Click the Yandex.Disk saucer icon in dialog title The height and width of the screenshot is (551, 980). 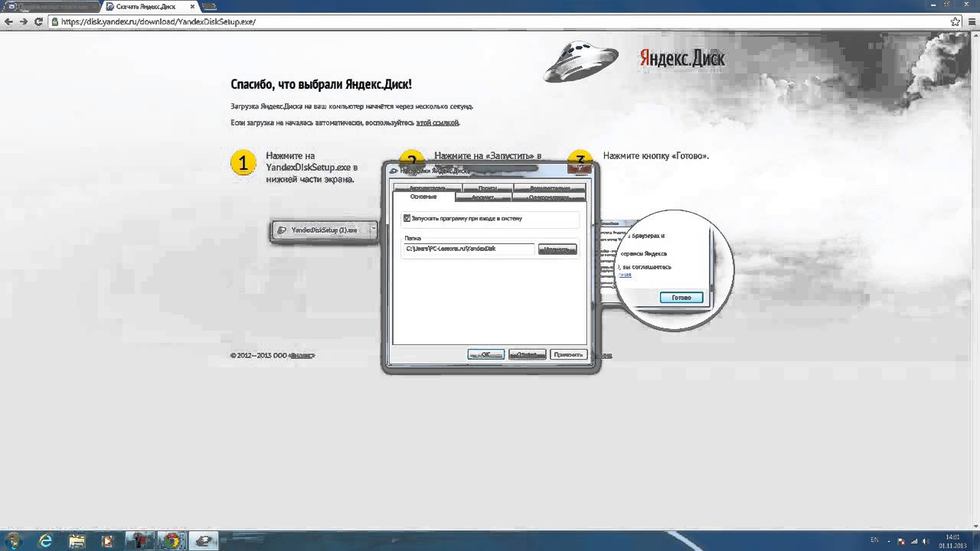point(394,171)
